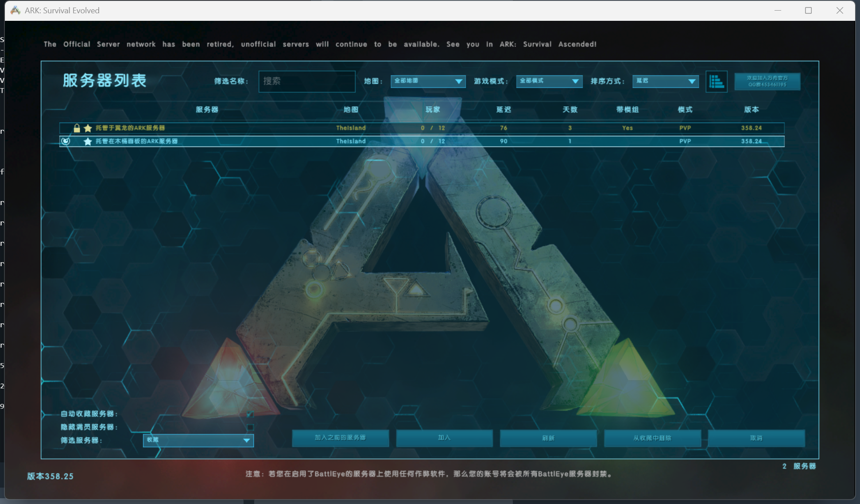This screenshot has width=860, height=504.
Task: Sort by the 天数 column header
Action: point(570,109)
